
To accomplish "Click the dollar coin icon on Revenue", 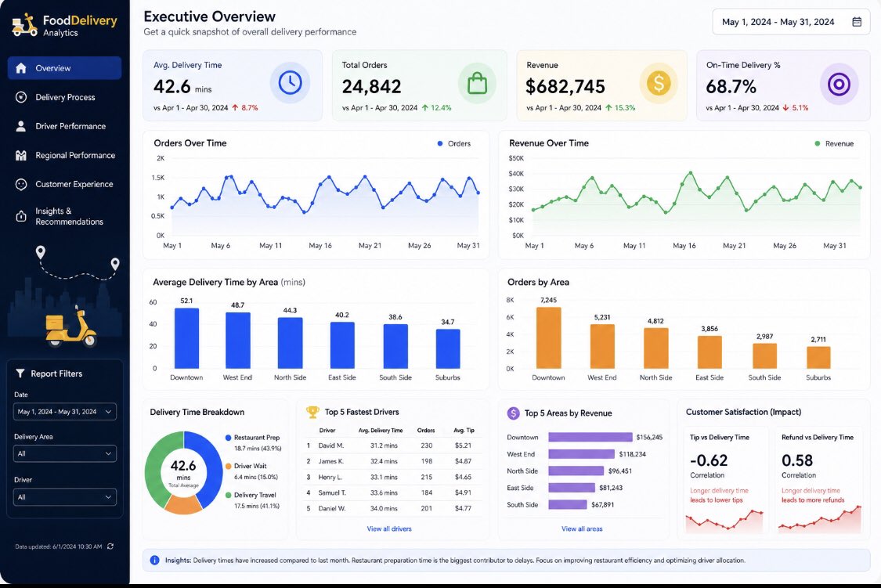I will [659, 83].
